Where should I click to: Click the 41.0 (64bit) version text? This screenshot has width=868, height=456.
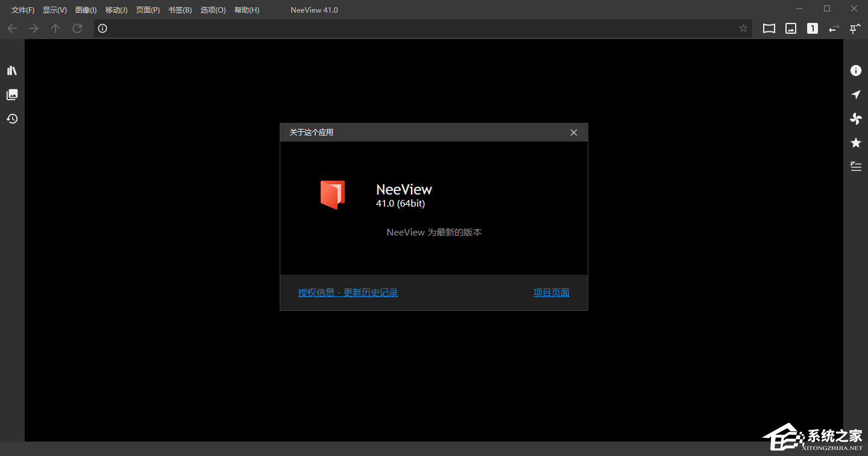(400, 204)
